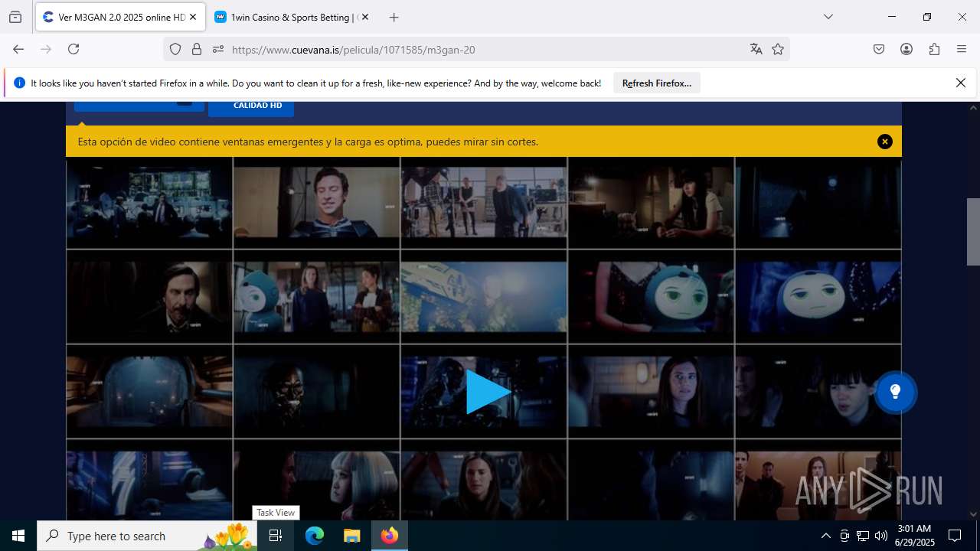This screenshot has height=551, width=980.
Task: Open the page translation icon
Action: [756, 49]
